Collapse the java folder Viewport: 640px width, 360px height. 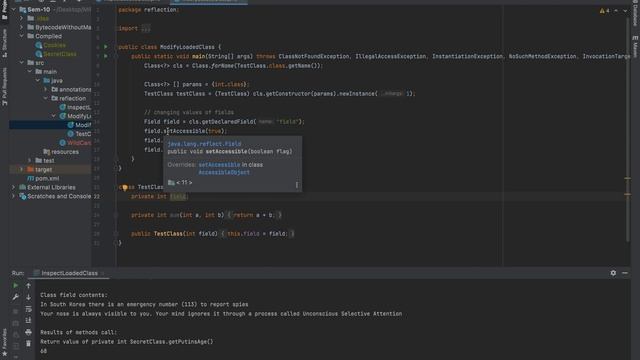(x=38, y=80)
